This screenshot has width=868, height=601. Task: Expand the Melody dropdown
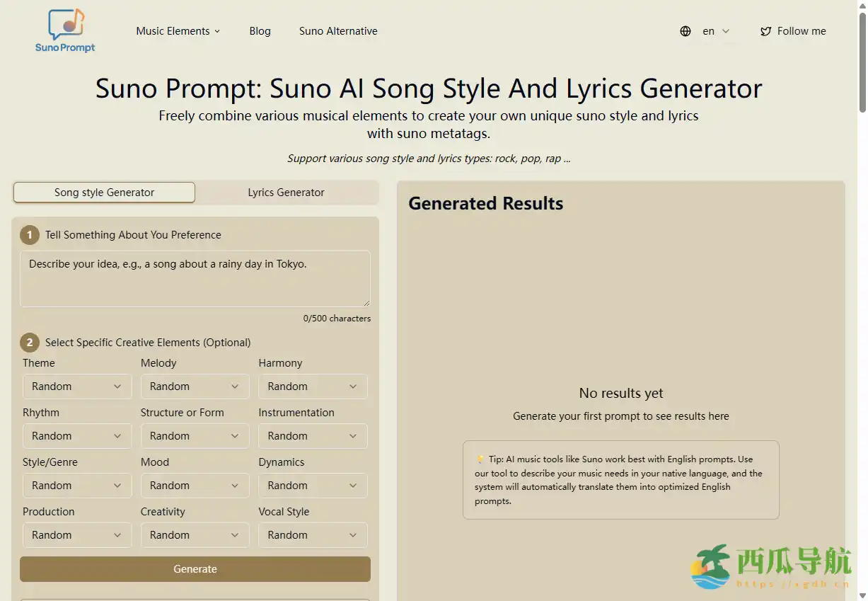tap(195, 387)
